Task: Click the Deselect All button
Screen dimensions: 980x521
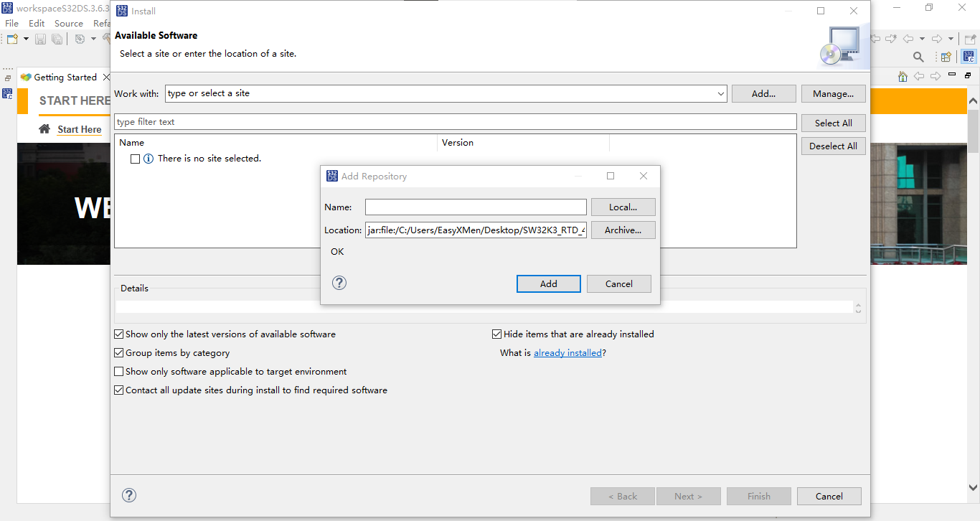Action: 833,146
